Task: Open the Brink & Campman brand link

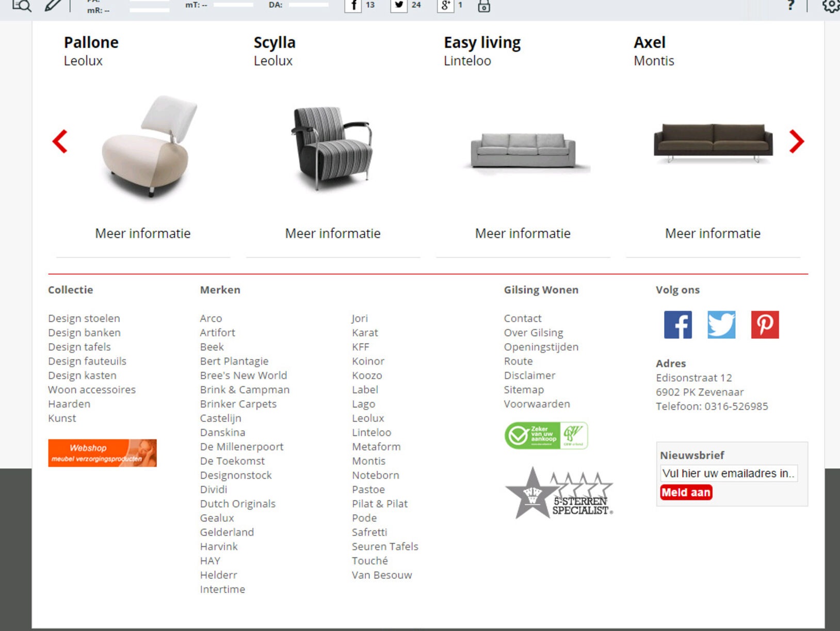Action: 245,389
